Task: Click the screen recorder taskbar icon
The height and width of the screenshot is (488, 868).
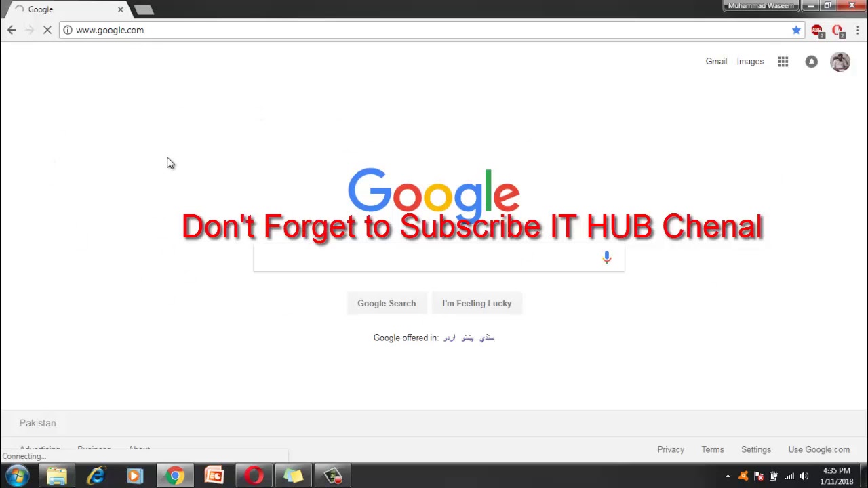Action: point(332,476)
